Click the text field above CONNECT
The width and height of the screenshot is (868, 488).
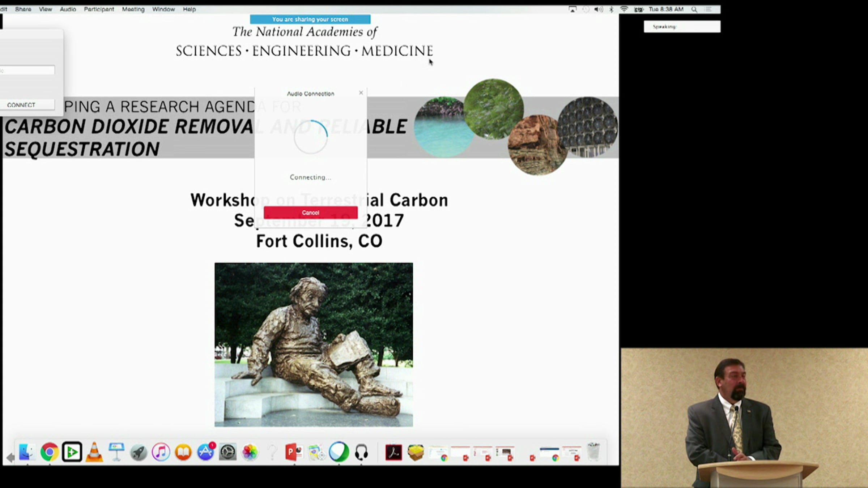(x=27, y=70)
